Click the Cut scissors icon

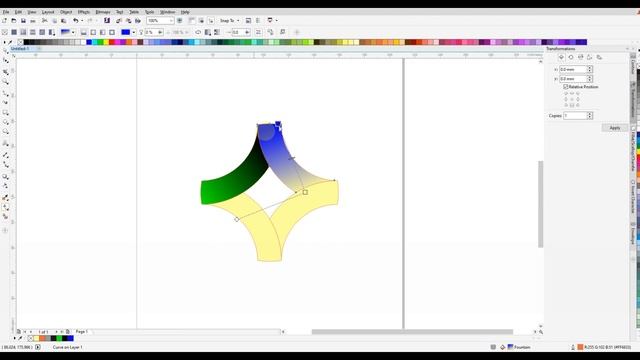44,20
